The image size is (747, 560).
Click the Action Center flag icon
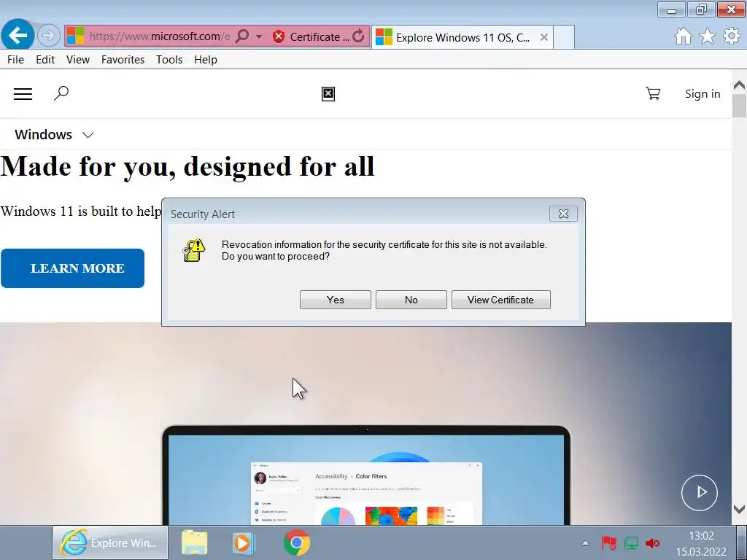[608, 543]
